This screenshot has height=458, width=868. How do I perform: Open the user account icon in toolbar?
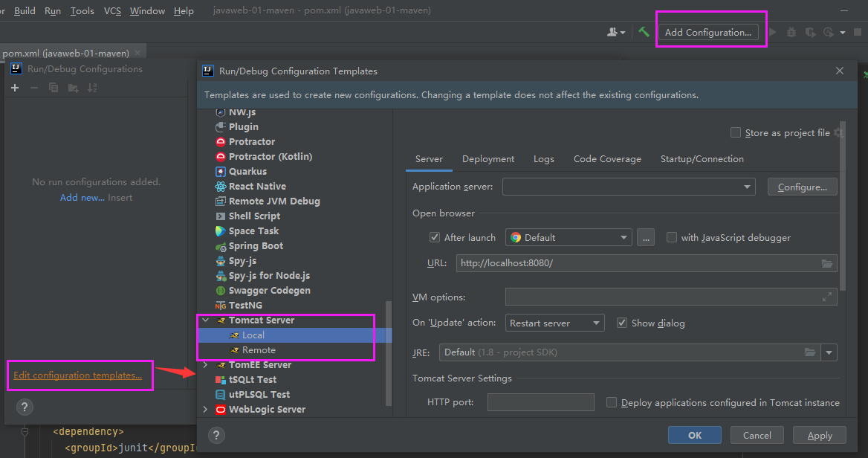coord(615,32)
